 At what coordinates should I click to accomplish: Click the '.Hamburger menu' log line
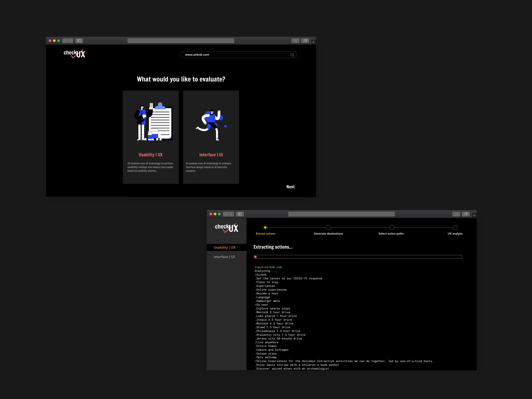click(267, 301)
